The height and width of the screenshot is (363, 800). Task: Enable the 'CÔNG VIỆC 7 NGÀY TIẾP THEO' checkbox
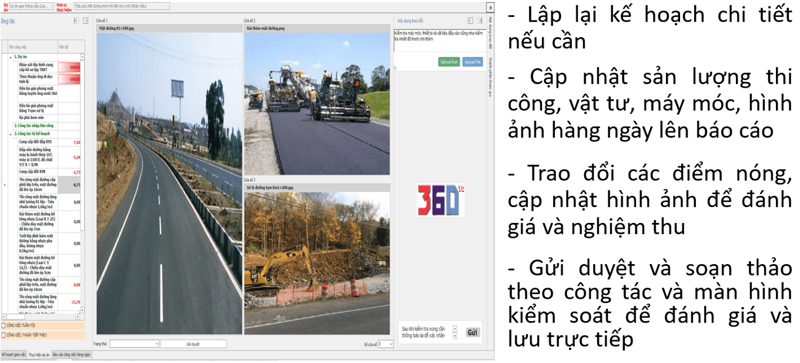coord(4,335)
